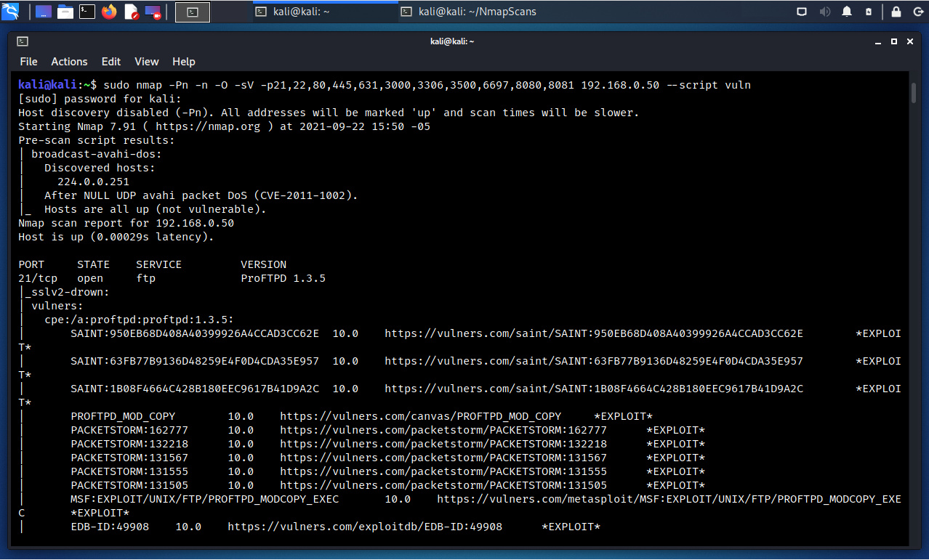Open the File menu in terminal
Screen dimensions: 929x560
[x=28, y=62]
